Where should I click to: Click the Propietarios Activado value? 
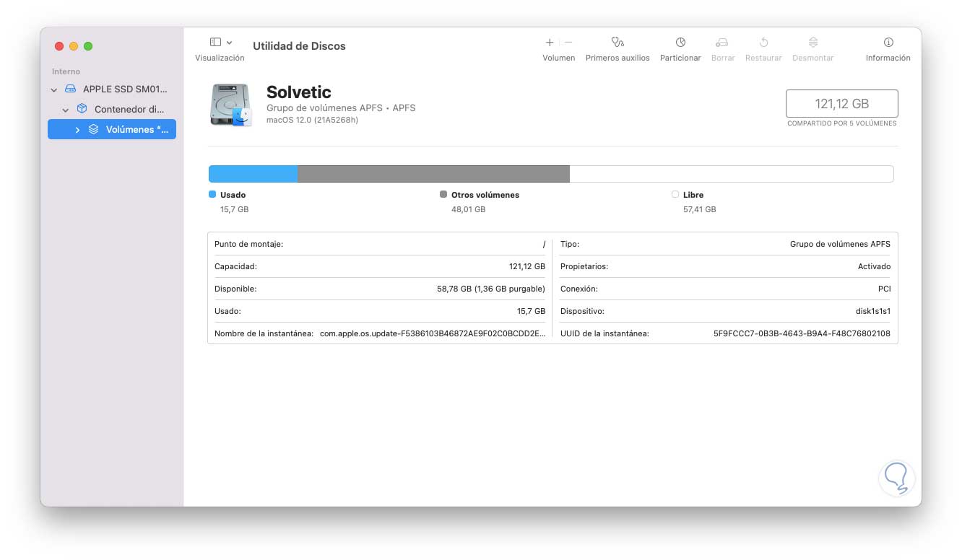point(874,266)
